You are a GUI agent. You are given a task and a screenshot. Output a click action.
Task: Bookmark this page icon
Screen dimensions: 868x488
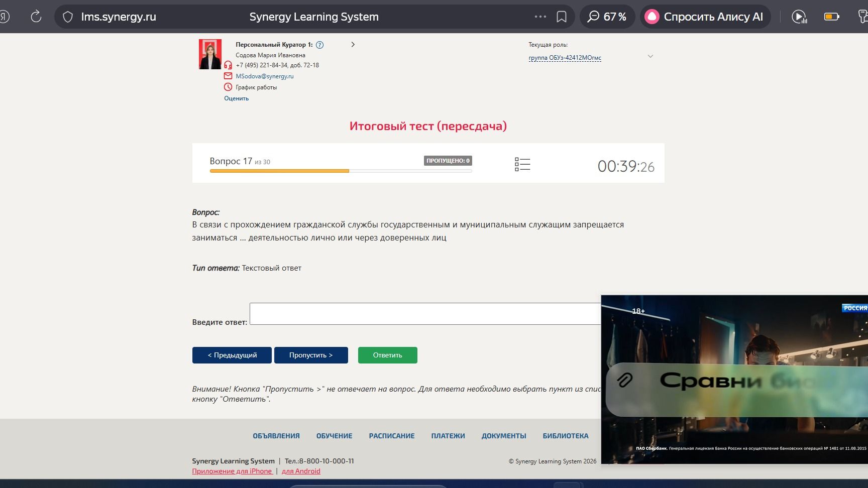tap(562, 17)
